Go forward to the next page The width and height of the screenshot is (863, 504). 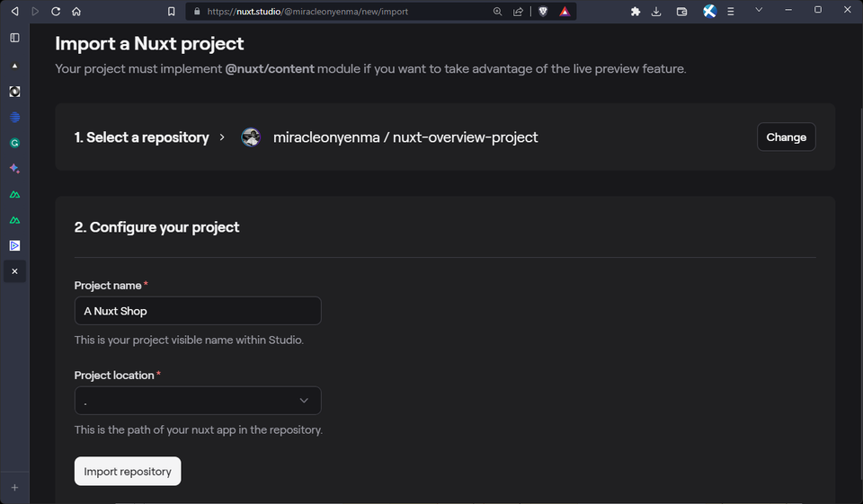click(35, 11)
